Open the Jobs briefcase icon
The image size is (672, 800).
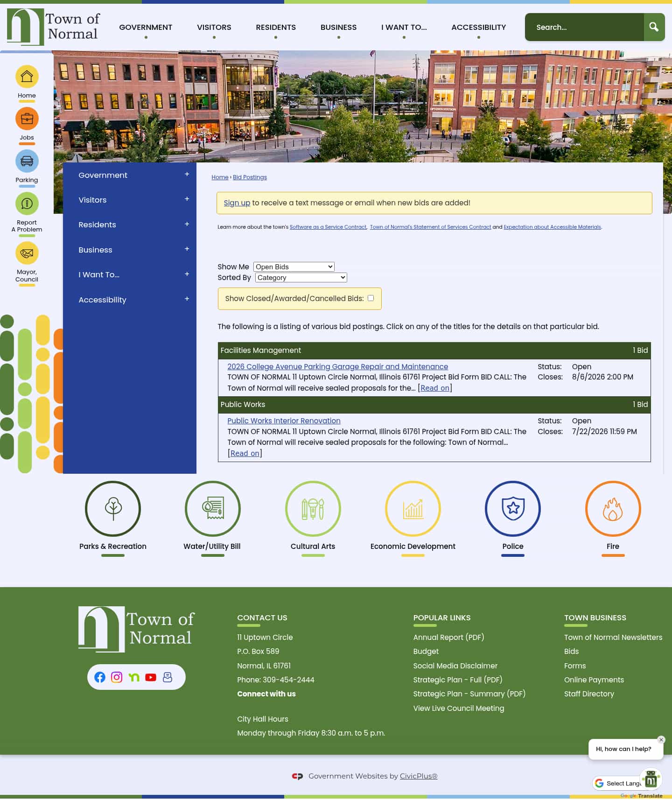[27, 119]
